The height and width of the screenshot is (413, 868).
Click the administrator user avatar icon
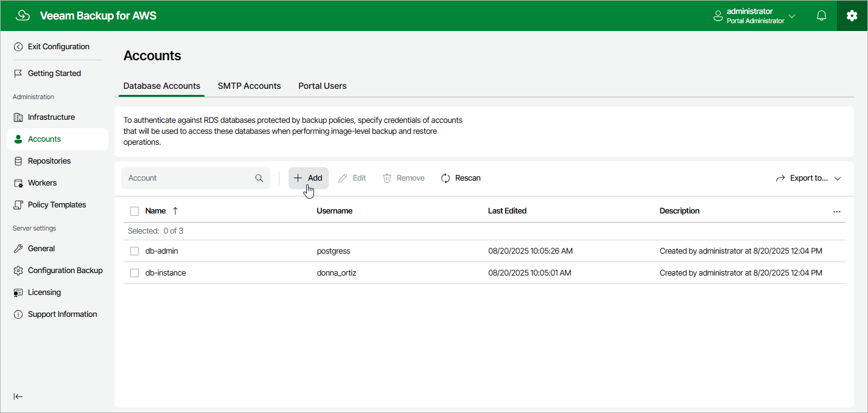[x=718, y=16]
